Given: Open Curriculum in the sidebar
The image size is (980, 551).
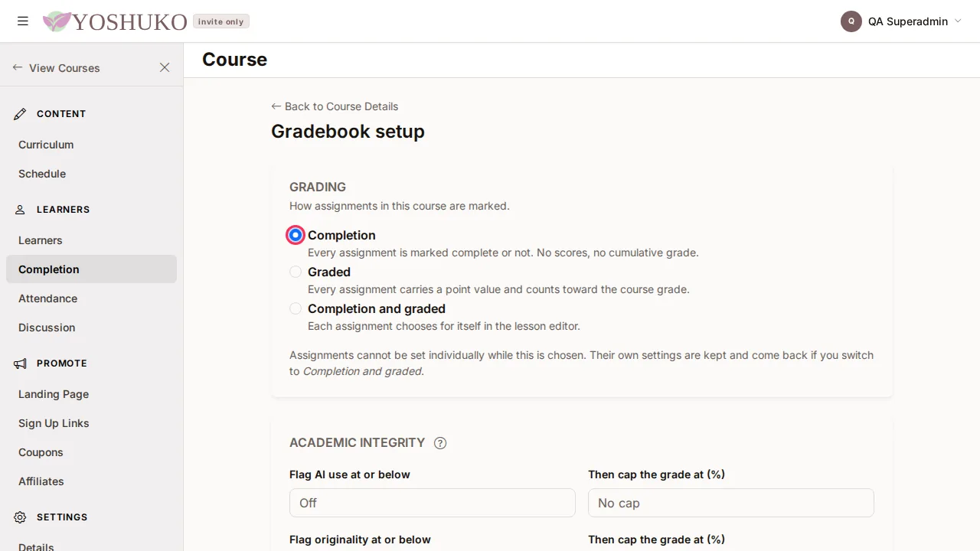Looking at the screenshot, I should point(91,145).
